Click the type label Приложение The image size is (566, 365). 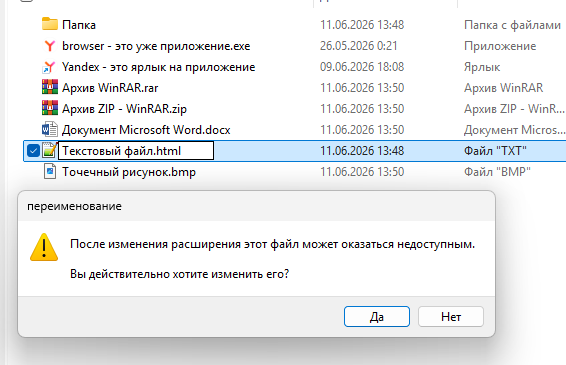click(x=500, y=46)
